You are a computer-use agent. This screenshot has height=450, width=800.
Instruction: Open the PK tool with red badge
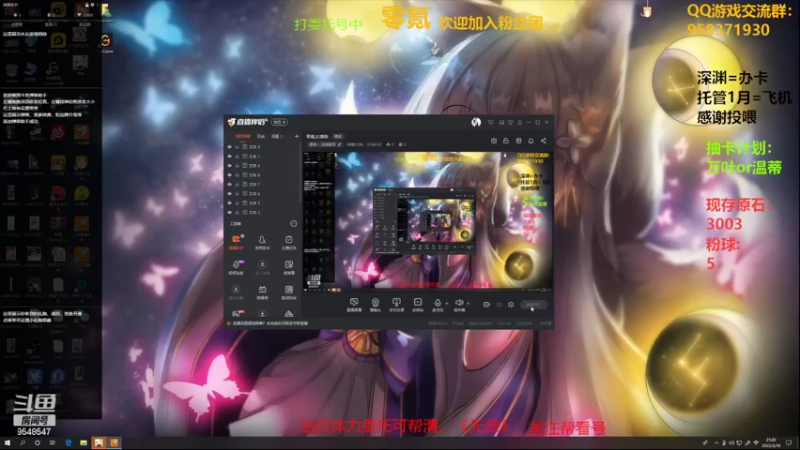pos(236,314)
